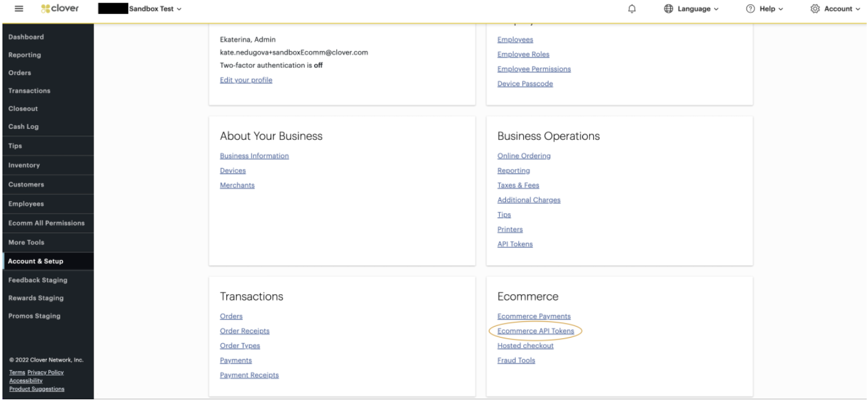
Task: Select Ecomm All Permissions in sidebar
Action: (47, 223)
